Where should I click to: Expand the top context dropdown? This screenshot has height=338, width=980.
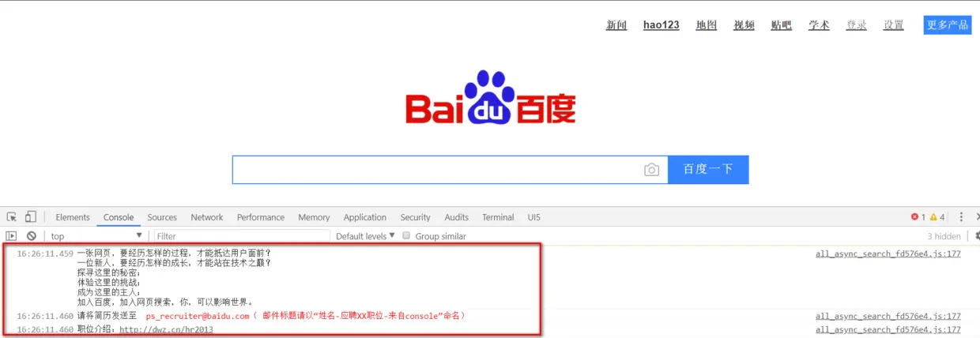pyautogui.click(x=96, y=236)
